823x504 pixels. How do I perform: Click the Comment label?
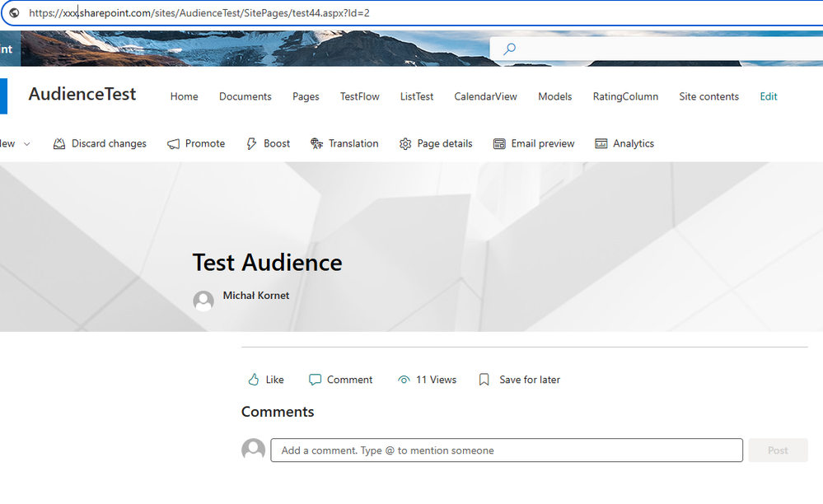[349, 380]
